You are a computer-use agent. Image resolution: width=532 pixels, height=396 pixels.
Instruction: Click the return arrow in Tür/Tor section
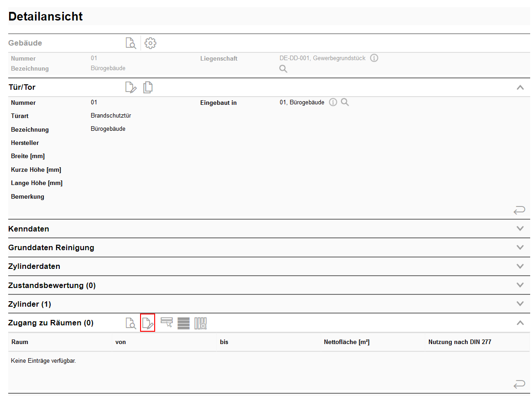pyautogui.click(x=519, y=210)
